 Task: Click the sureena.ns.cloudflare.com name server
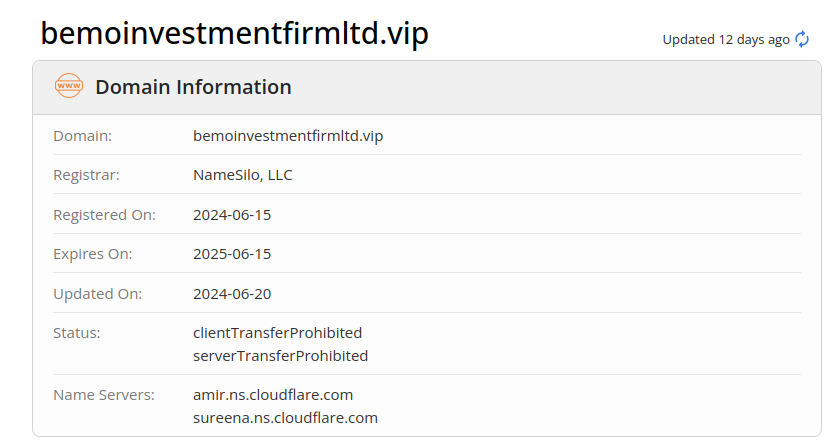[285, 418]
